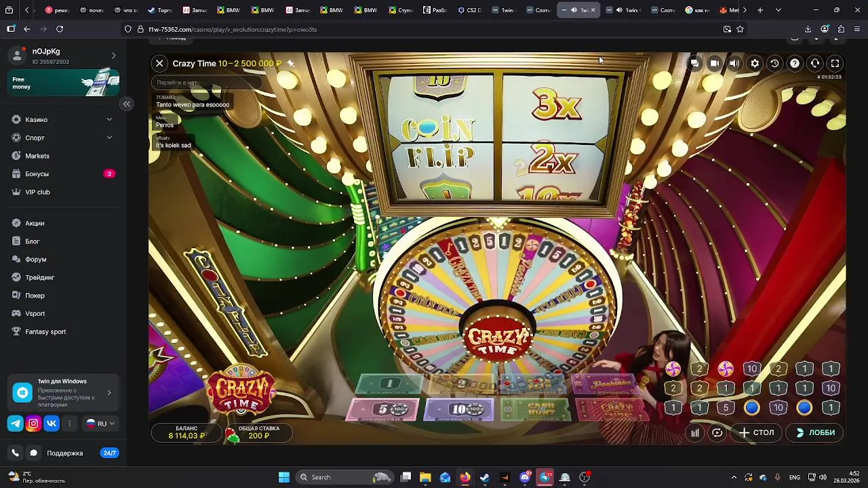The height and width of the screenshot is (488, 868).
Task: Open the Windows Start menu
Action: click(x=284, y=477)
